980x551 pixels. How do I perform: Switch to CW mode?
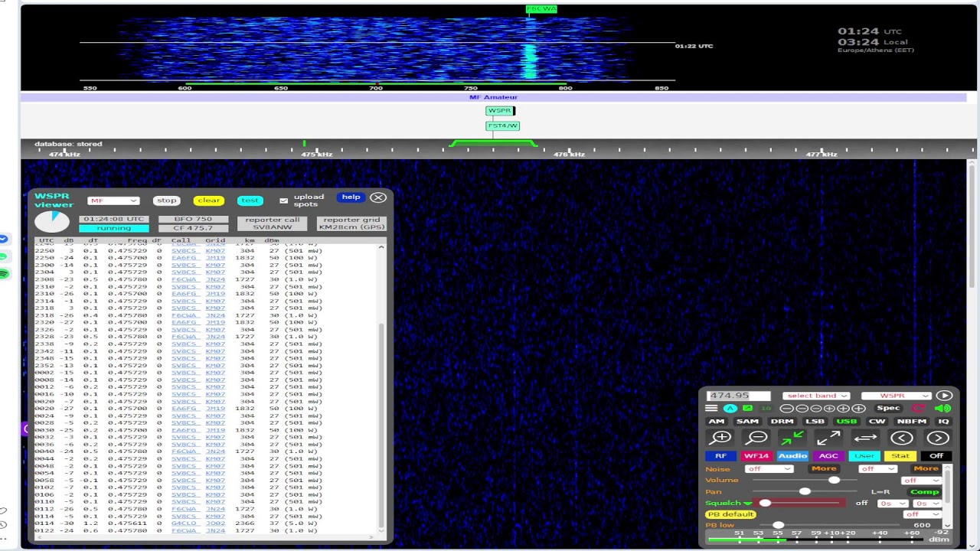(877, 422)
